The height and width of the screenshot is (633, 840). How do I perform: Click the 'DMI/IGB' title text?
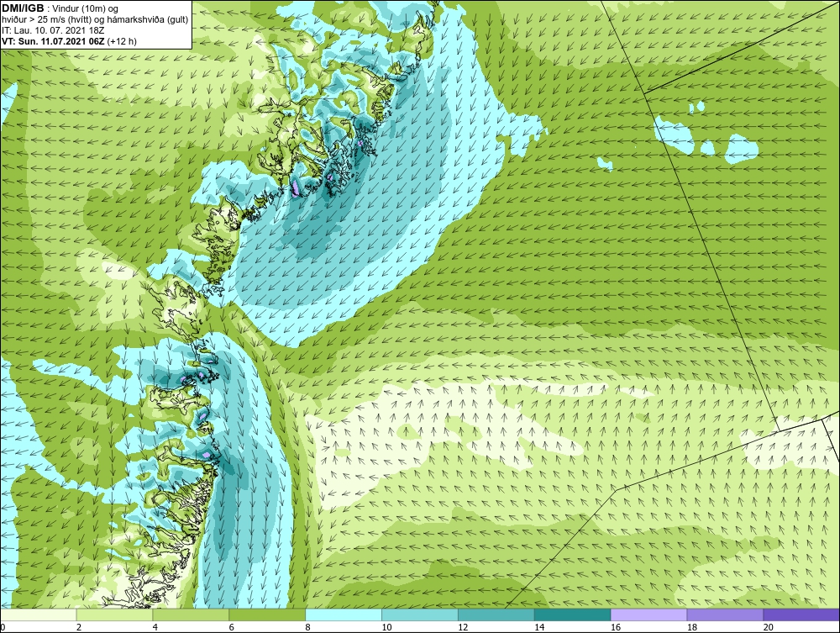click(23, 8)
